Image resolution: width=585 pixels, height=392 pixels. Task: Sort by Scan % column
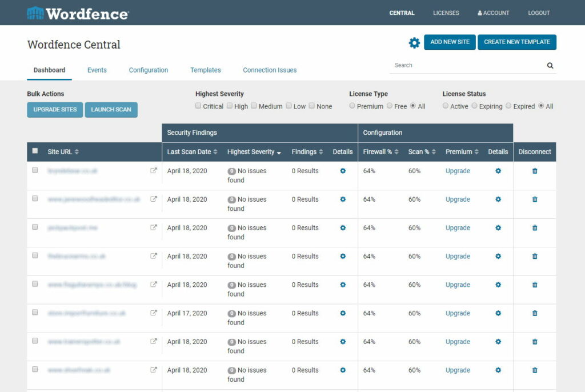pos(422,151)
